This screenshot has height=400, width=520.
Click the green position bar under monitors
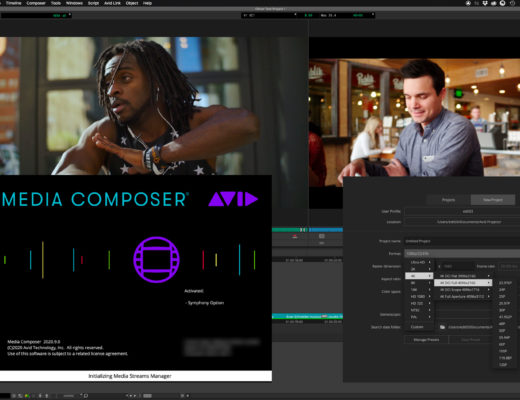[x=290, y=230]
